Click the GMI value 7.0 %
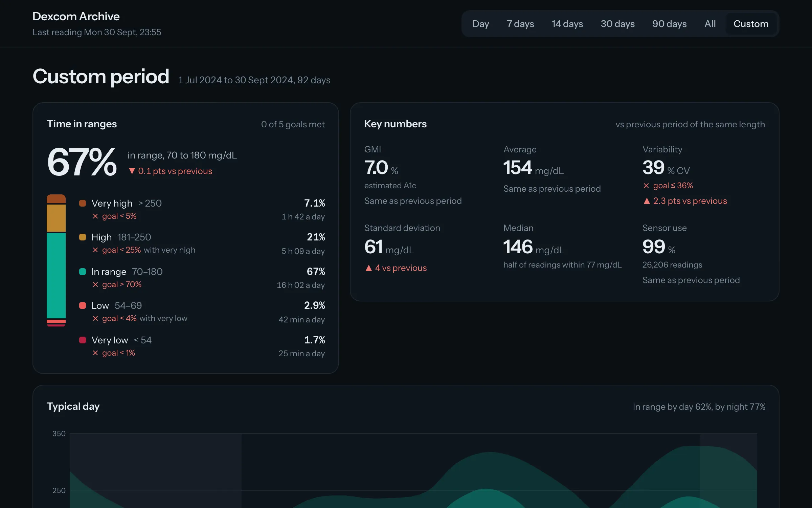 click(x=381, y=168)
